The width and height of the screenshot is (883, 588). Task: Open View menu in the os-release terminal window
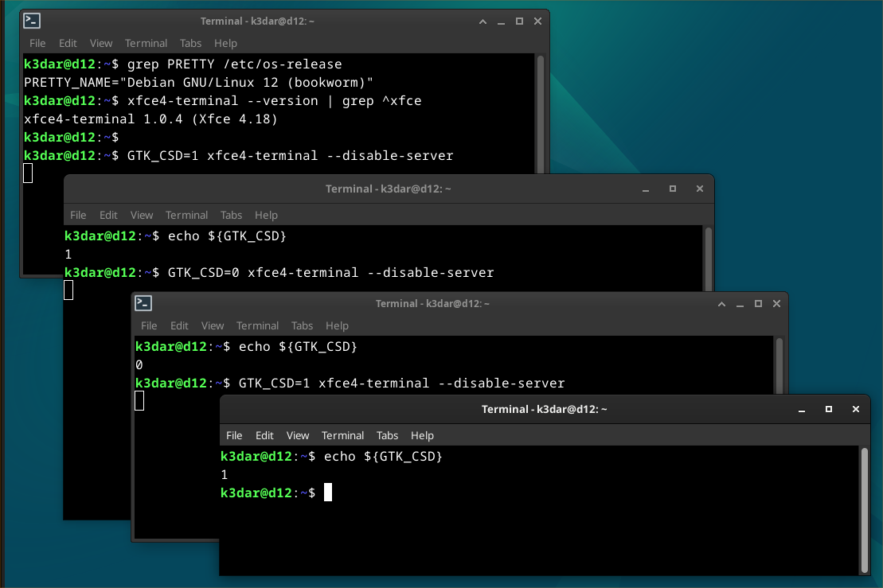101,43
